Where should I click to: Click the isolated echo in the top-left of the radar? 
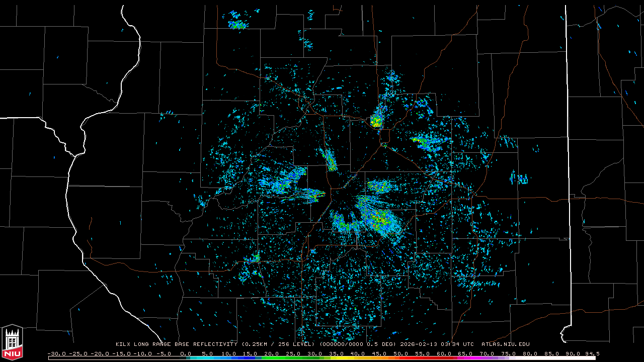237,22
